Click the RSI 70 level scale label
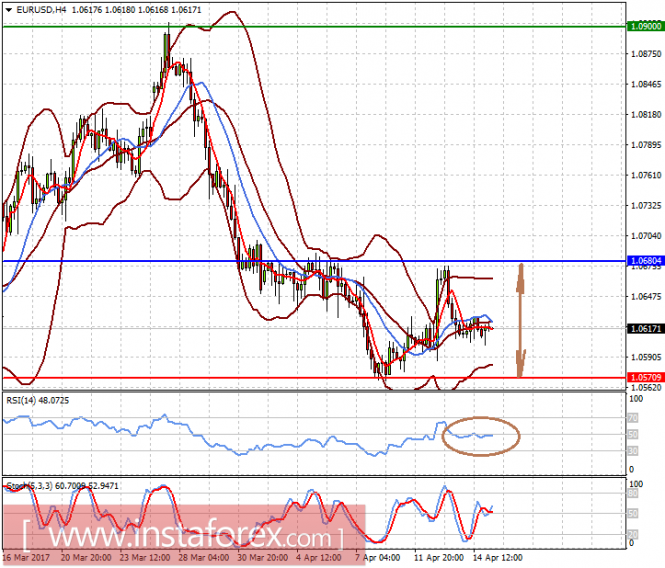665x568 pixels. point(633,418)
